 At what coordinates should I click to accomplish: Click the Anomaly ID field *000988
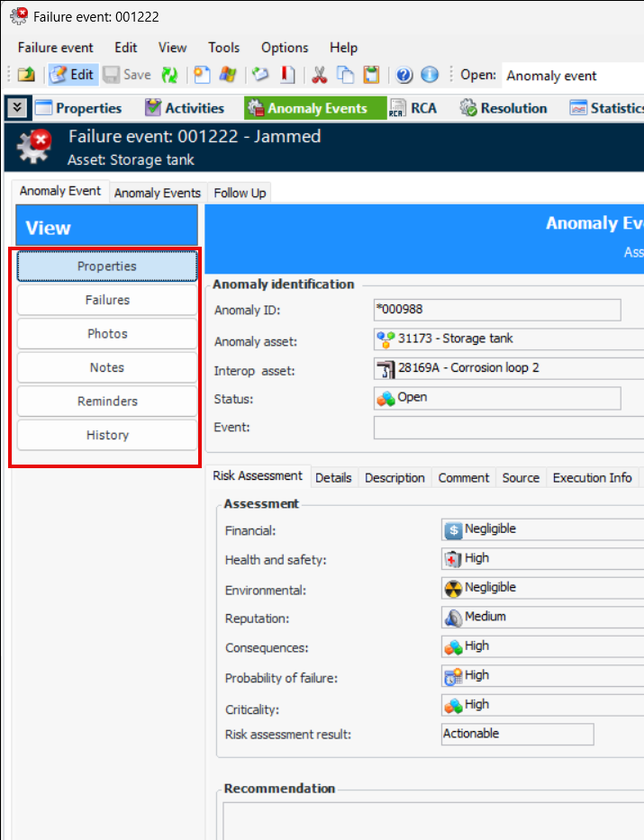(497, 310)
